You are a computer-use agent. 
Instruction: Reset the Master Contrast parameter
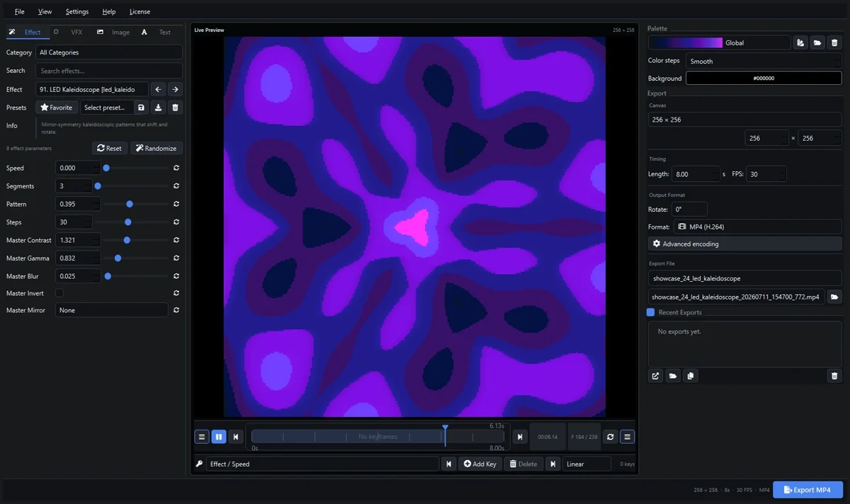tap(176, 240)
